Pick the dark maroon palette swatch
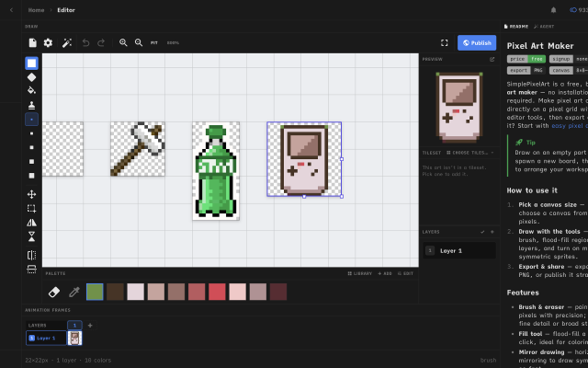The image size is (588, 368). [x=278, y=293]
